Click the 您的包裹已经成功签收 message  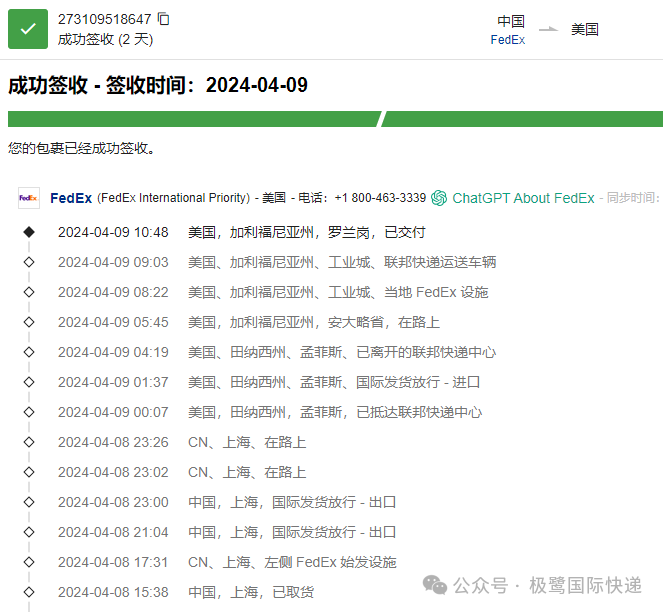tap(81, 148)
